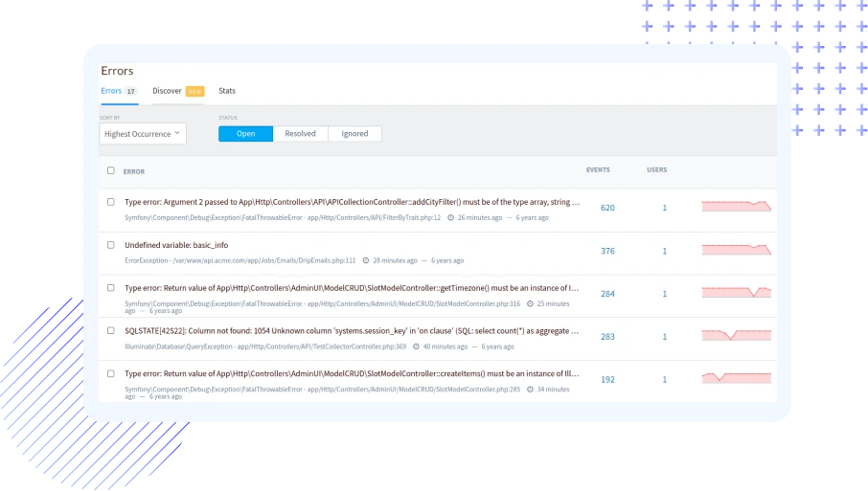Open the Undefined variable: basic_info error
The width and height of the screenshot is (868, 491).
tap(176, 245)
